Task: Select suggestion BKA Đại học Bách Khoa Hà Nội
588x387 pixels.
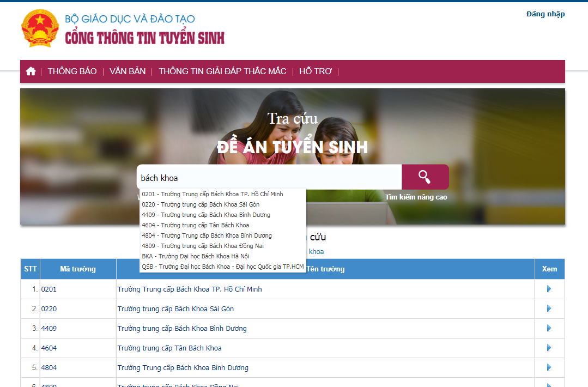Action: click(x=223, y=256)
